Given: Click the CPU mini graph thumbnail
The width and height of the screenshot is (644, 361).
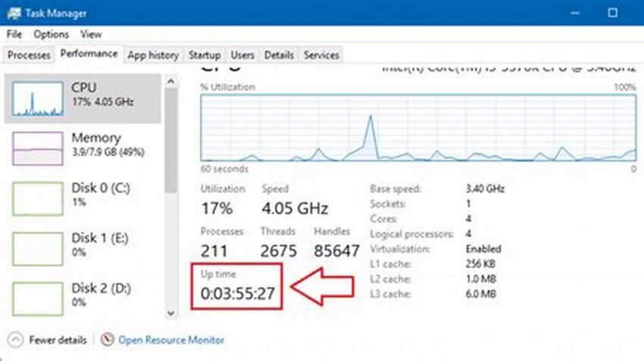Looking at the screenshot, I should click(x=38, y=98).
